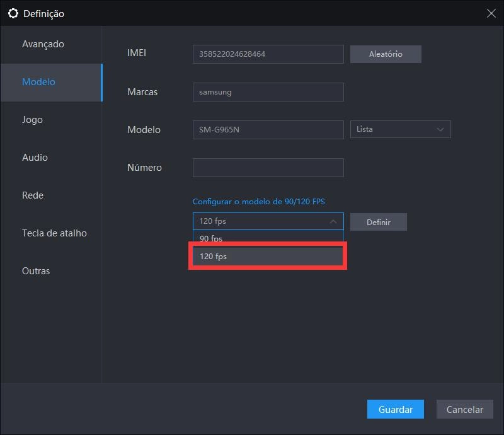Select the highlighted 120 fps option
Screen dimensions: 504x435
coord(268,257)
